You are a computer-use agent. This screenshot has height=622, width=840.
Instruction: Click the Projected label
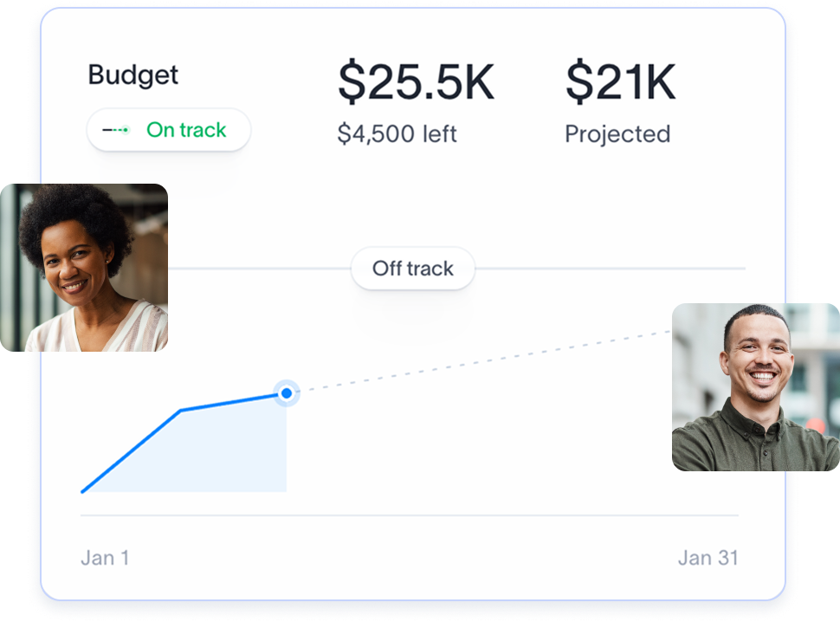tap(617, 133)
